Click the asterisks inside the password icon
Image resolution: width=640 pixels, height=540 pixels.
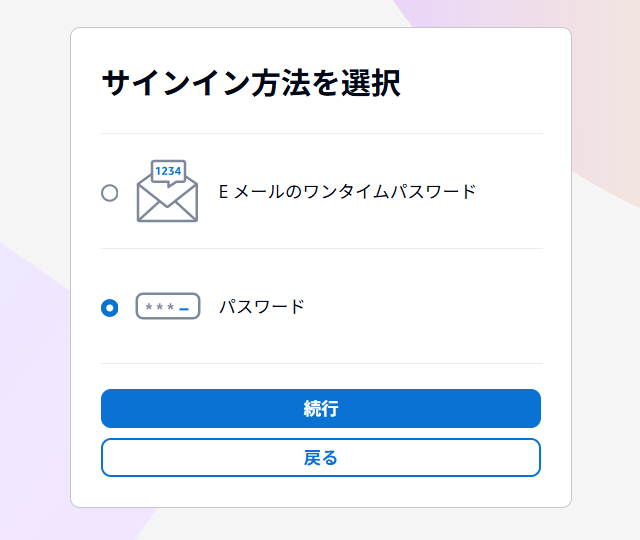159,306
